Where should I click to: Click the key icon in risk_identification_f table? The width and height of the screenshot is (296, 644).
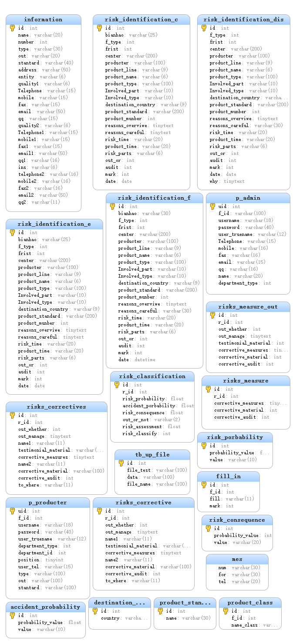pos(112,206)
